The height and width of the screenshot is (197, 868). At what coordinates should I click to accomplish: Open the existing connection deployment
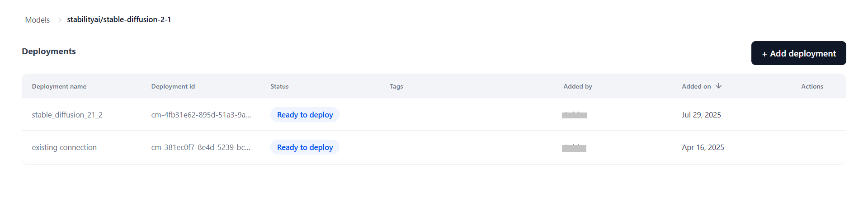pos(64,147)
